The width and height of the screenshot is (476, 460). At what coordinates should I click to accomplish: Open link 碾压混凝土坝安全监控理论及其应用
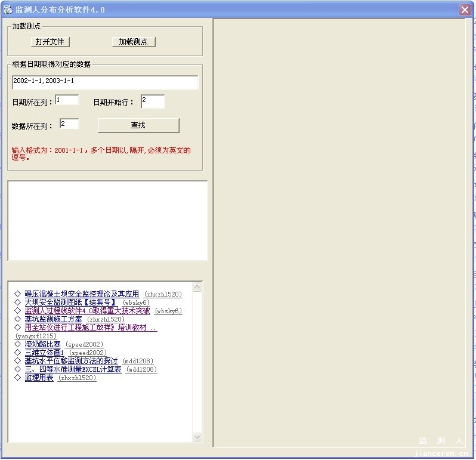[82, 294]
